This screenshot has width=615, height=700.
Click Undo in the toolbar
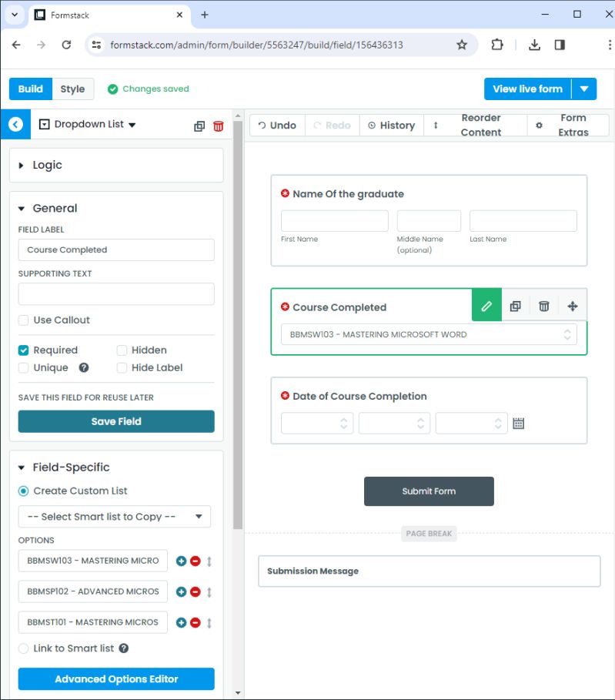(277, 126)
